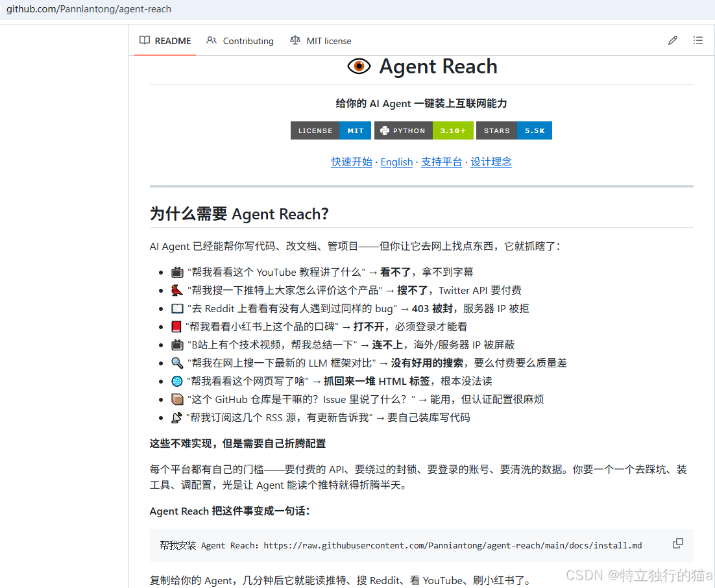The width and height of the screenshot is (715, 588).
Task: Click the TV emoji on the B站 line
Action: point(177,345)
